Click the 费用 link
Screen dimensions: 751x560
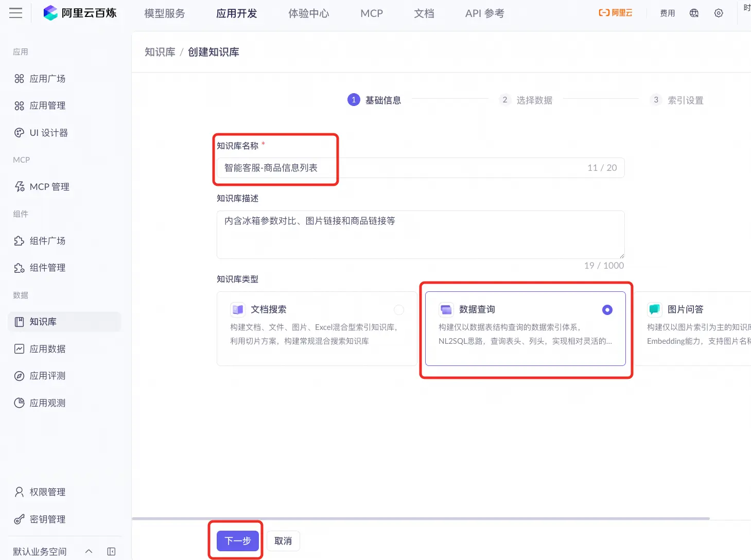pos(668,13)
